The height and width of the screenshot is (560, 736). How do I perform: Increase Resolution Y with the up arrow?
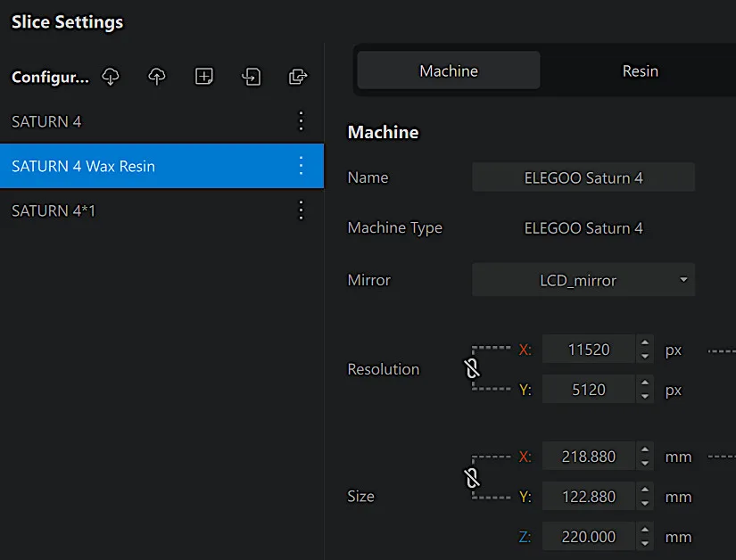[x=645, y=383]
